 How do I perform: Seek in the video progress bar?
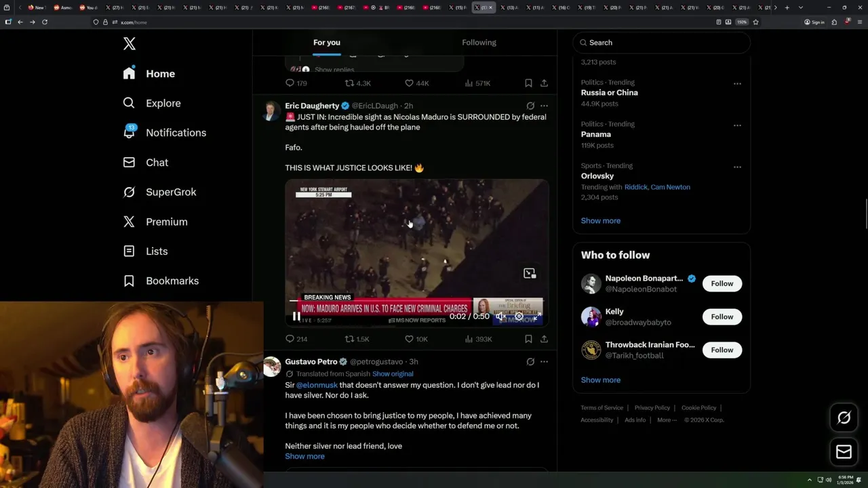(x=416, y=300)
